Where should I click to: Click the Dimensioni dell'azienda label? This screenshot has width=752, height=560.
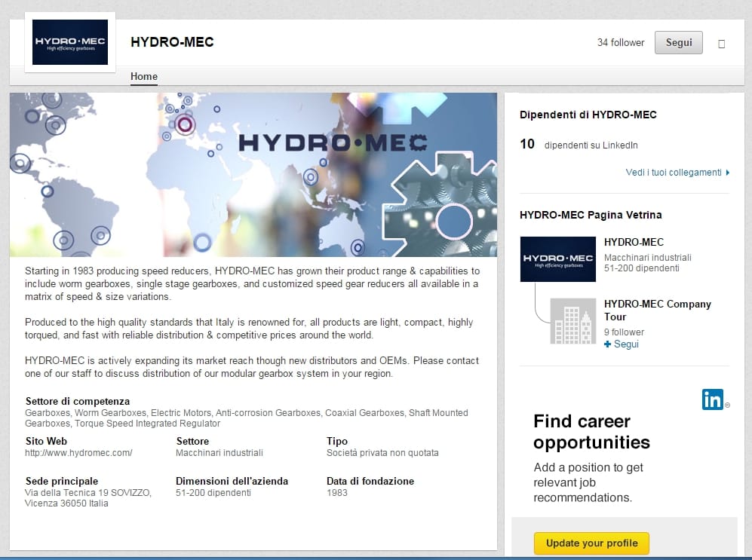point(232,481)
